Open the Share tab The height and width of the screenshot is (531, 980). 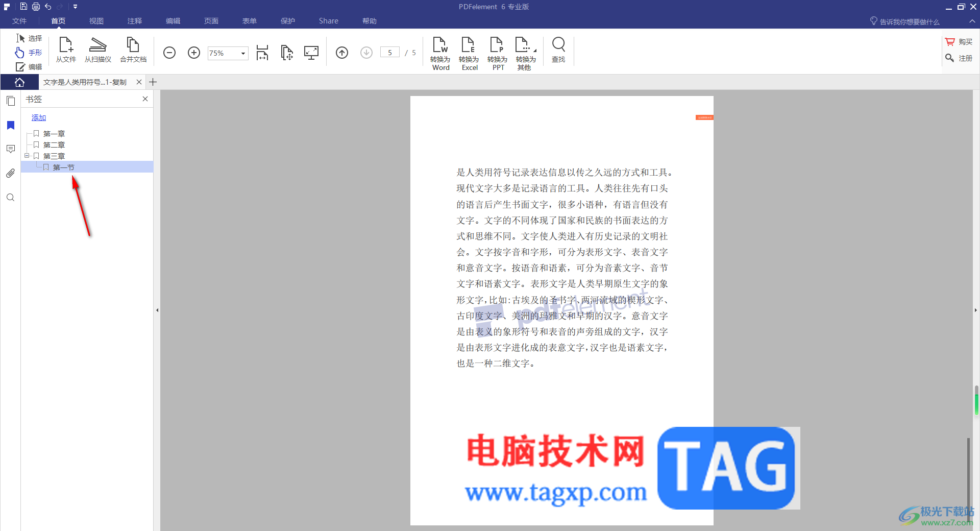coord(329,21)
